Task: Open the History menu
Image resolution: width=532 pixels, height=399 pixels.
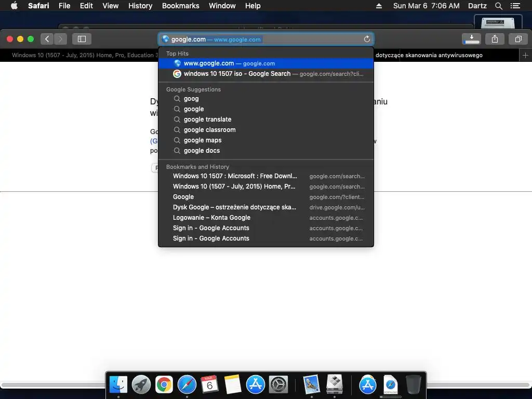Action: 140,6
